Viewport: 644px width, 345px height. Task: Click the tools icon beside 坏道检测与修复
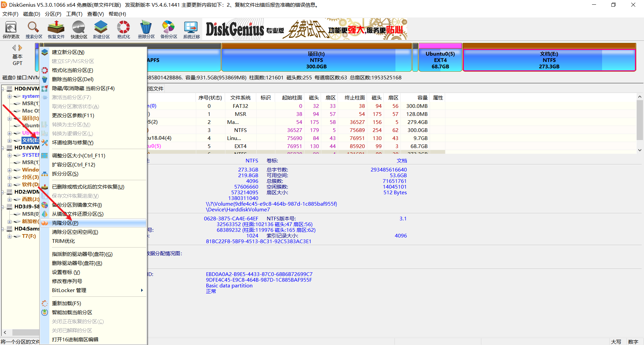click(x=45, y=143)
